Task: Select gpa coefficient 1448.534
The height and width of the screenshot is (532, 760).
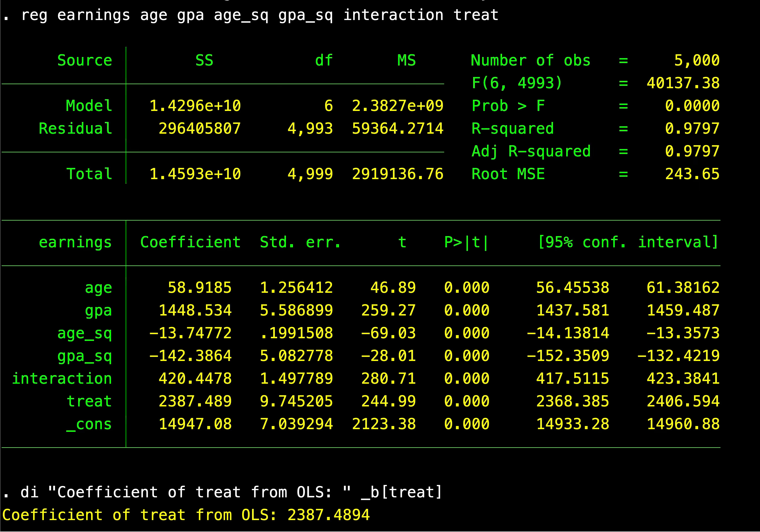Action: point(195,310)
